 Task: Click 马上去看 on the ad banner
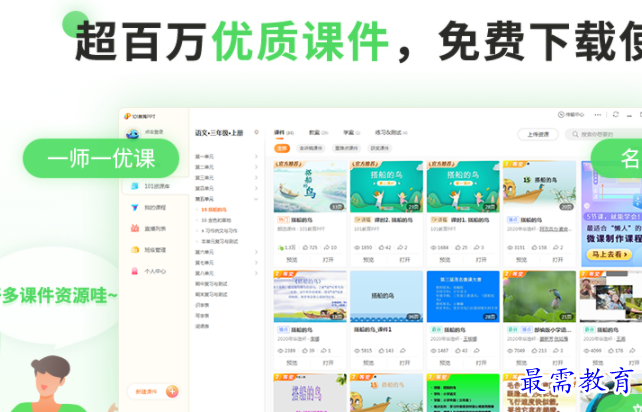tap(609, 254)
